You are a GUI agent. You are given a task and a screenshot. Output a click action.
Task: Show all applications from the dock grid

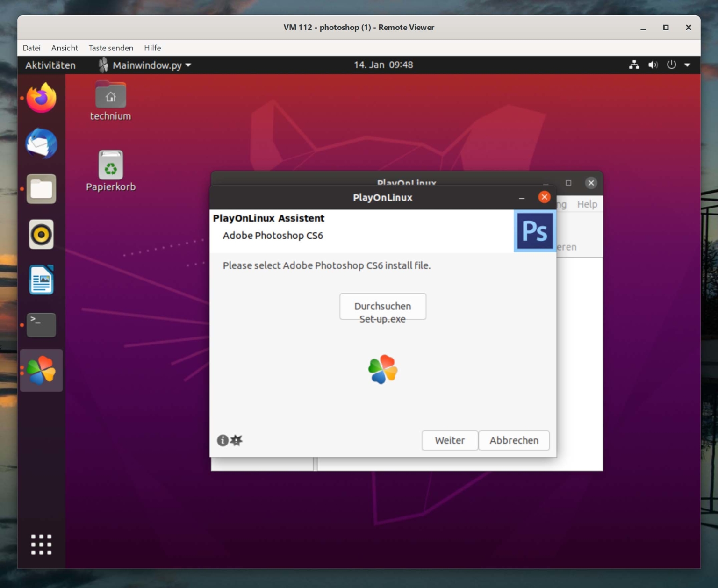41,544
